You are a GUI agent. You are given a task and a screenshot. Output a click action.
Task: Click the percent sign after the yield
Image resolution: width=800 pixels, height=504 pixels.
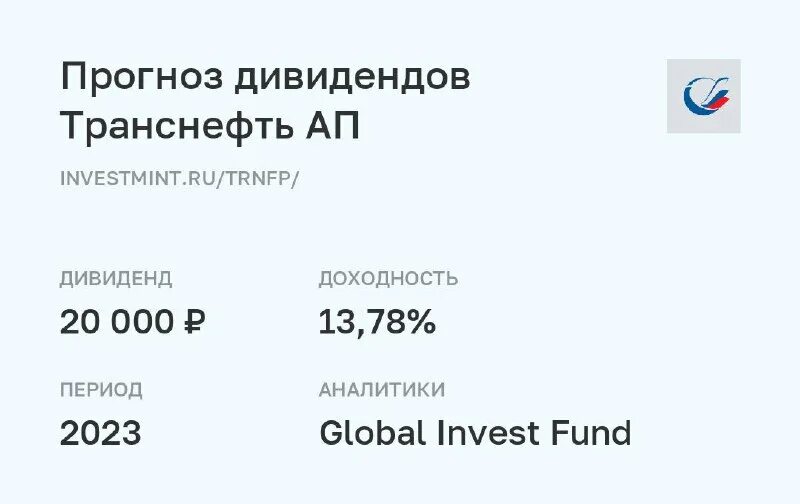(420, 322)
